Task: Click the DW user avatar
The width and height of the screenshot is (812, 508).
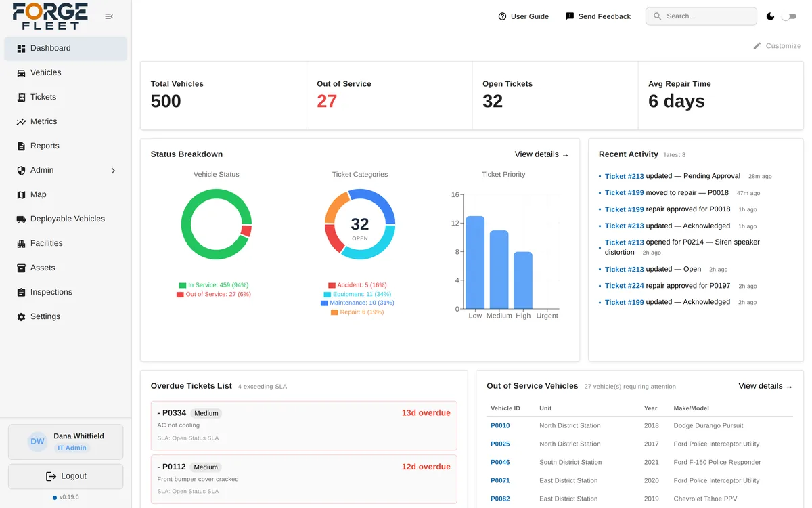Action: (x=37, y=442)
